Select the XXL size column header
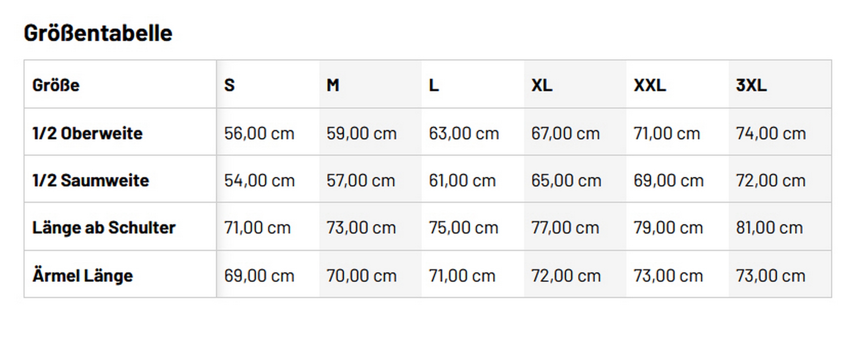The width and height of the screenshot is (868, 340). [650, 85]
